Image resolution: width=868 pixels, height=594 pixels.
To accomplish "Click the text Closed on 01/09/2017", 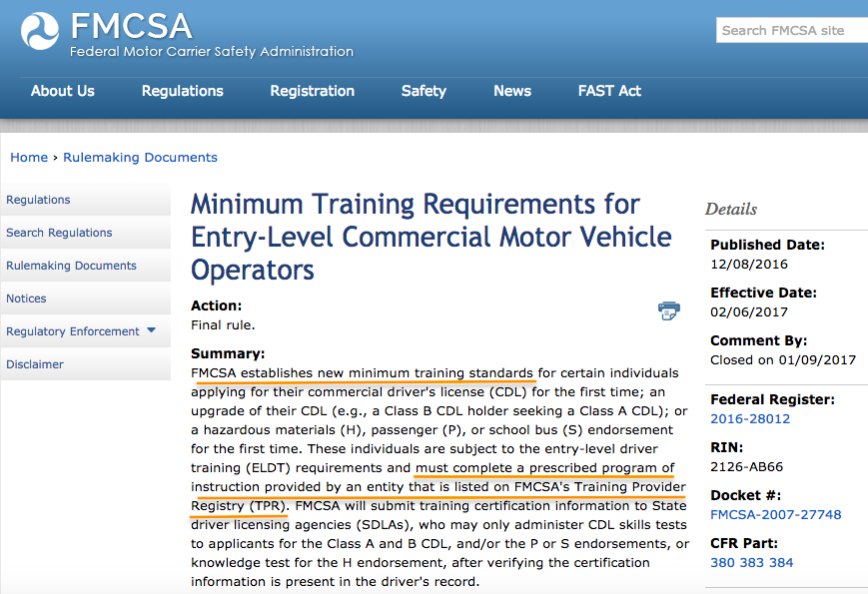I will tap(783, 360).
